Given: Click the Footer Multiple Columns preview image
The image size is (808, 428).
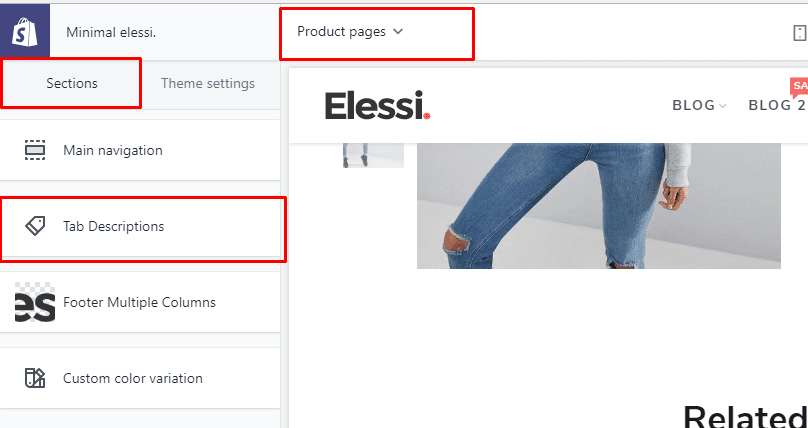Looking at the screenshot, I should pos(35,302).
